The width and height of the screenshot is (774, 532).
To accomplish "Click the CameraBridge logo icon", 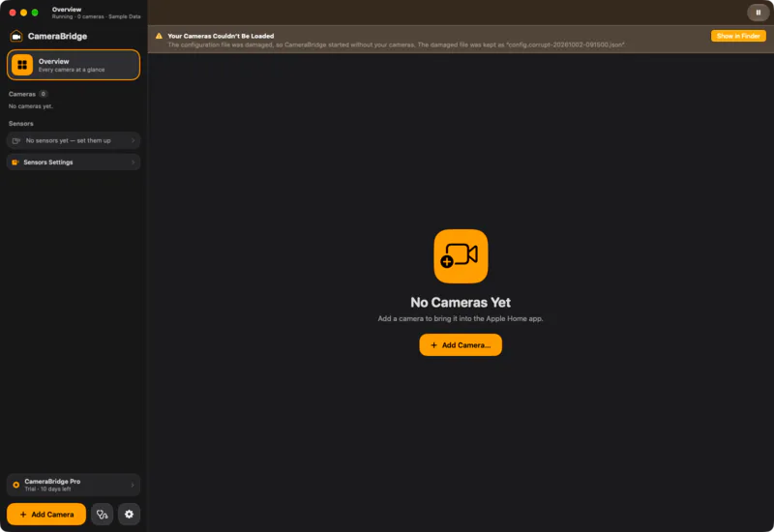I will point(16,36).
